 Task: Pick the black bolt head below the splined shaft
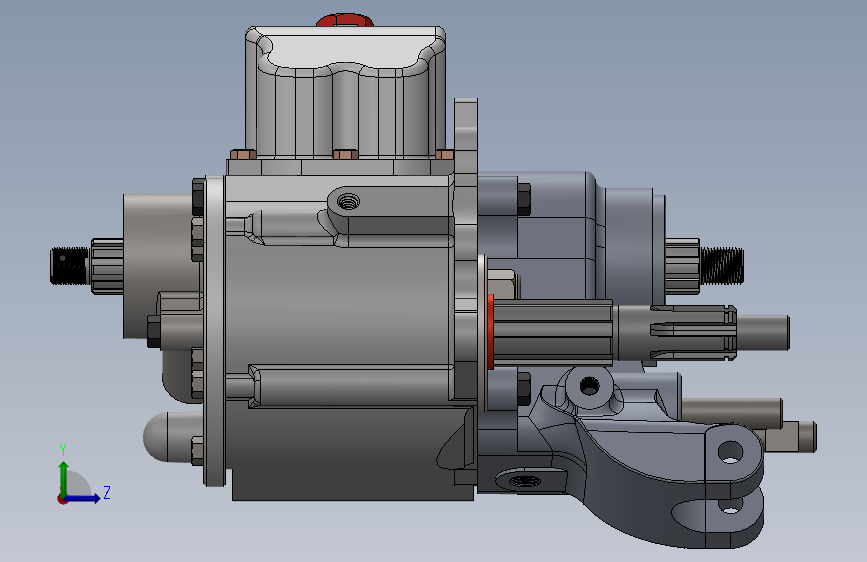[524, 389]
